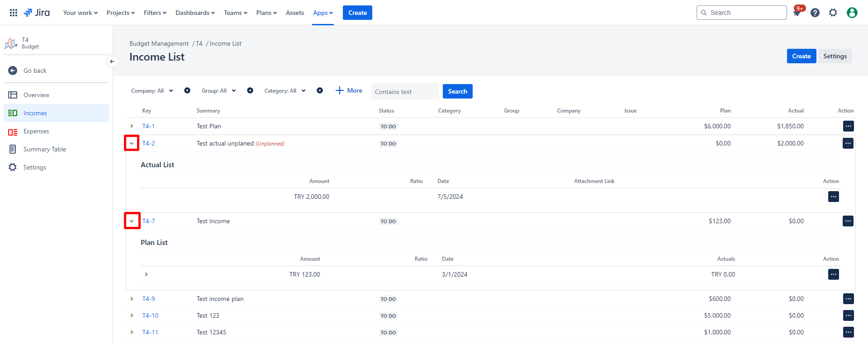
Task: Open issue link T4-10
Action: (150, 315)
